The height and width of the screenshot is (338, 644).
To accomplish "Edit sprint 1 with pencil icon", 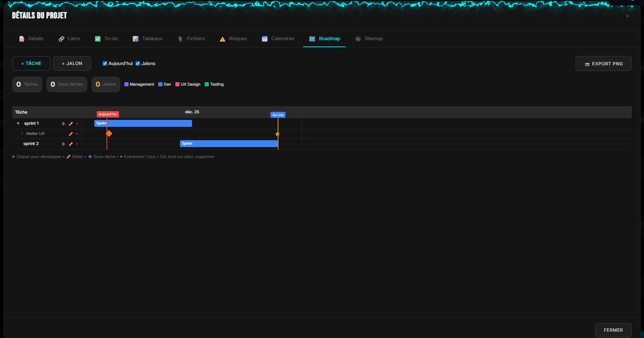I will pos(71,124).
